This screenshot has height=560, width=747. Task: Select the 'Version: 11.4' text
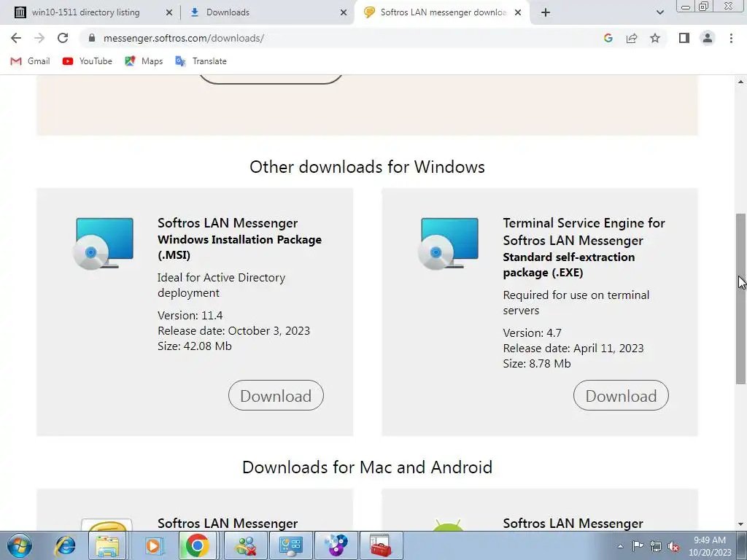(190, 315)
